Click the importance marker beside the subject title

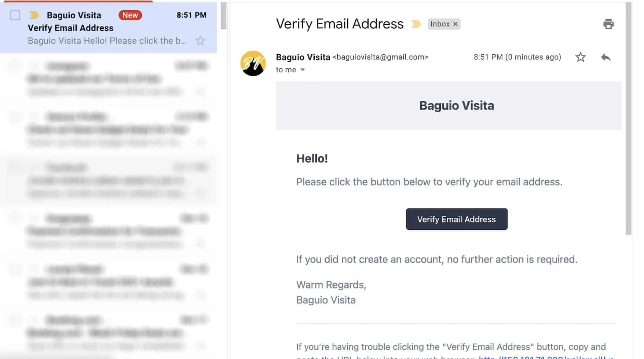pyautogui.click(x=416, y=24)
